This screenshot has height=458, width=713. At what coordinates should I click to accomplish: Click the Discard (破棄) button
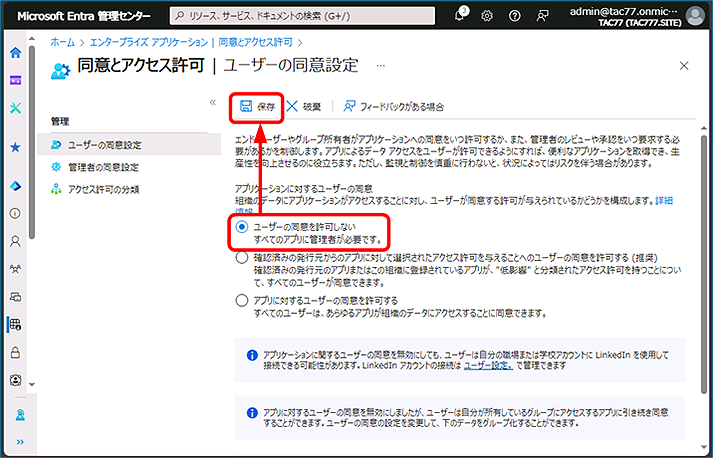point(304,107)
